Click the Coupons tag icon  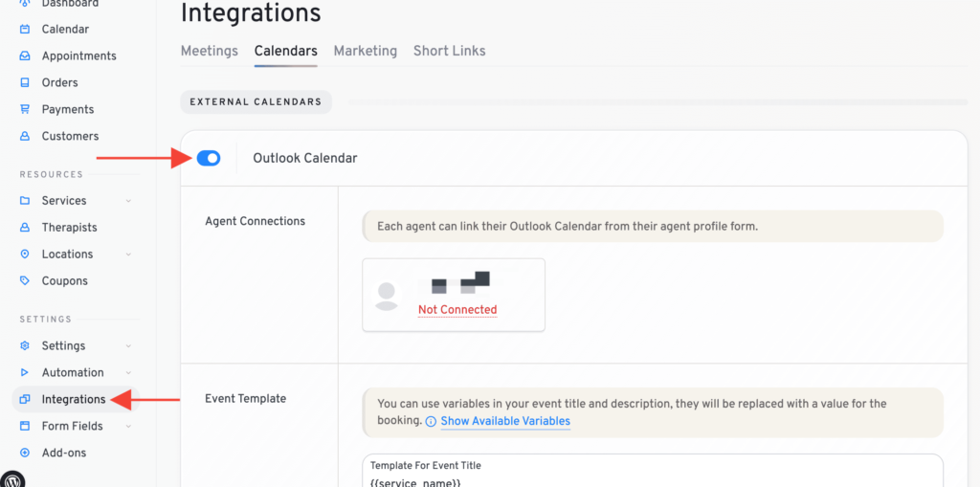click(x=25, y=281)
